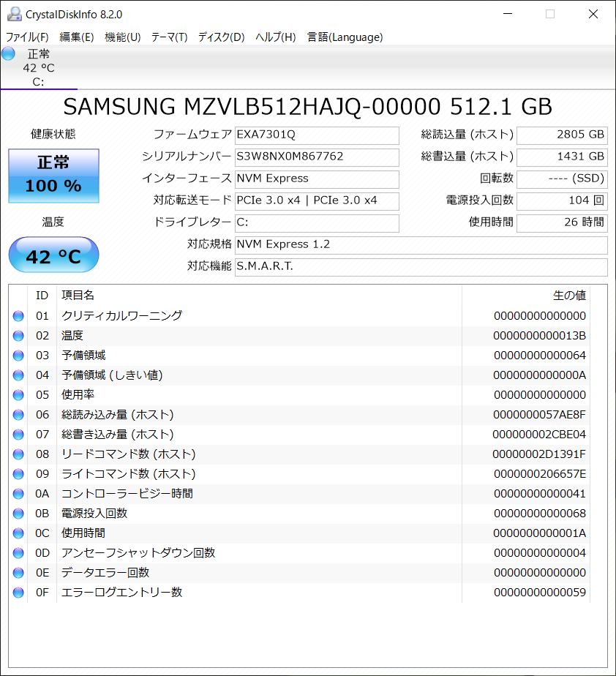Click the status orb for attribute 0B 電源投入回数
Viewport: 616px width, 676px height.
click(18, 514)
